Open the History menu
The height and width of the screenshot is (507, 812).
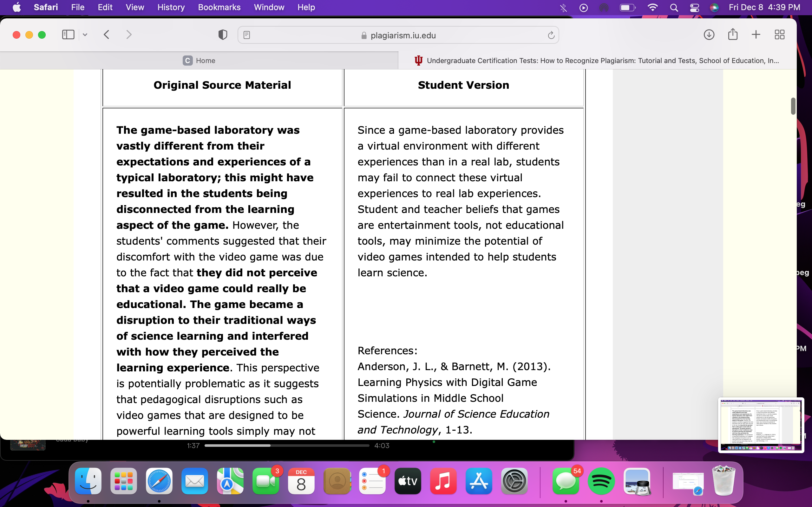point(171,7)
